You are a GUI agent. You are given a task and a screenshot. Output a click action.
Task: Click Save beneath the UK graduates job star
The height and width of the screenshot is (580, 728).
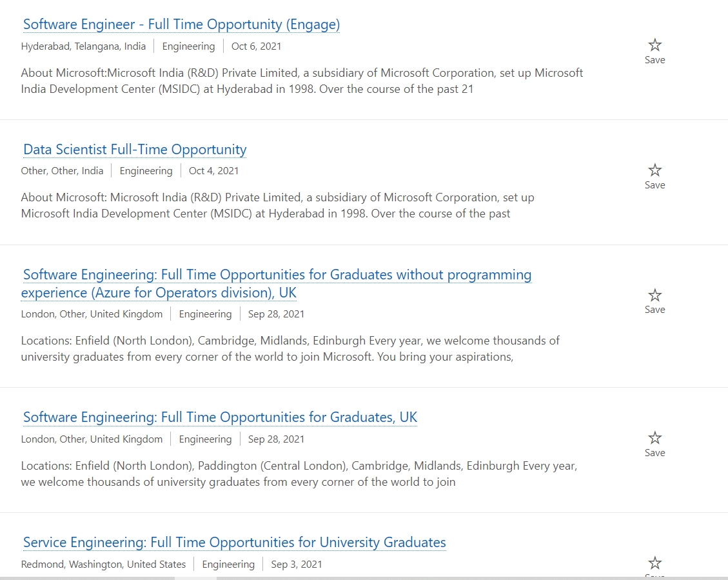[654, 452]
